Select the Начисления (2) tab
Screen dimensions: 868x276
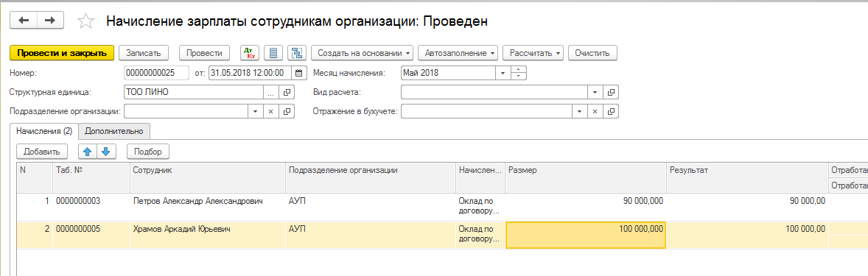pyautogui.click(x=45, y=131)
